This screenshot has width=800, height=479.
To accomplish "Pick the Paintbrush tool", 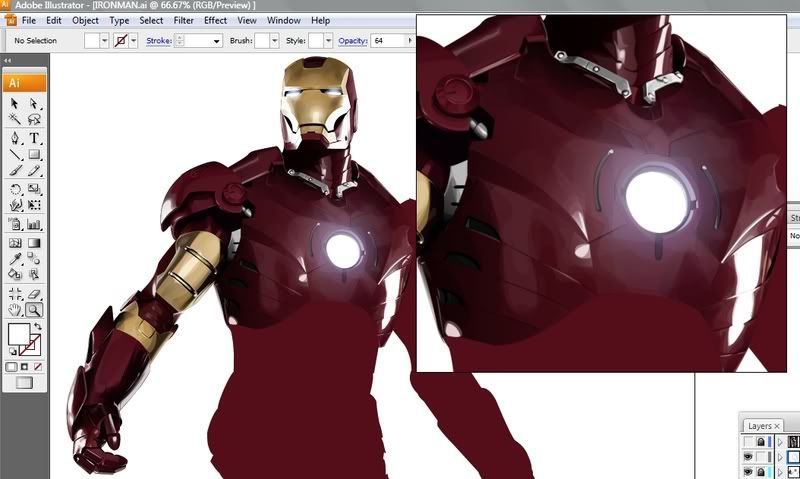I will click(x=15, y=170).
